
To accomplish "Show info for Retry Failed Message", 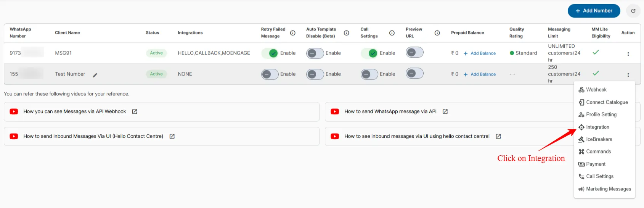I will 293,33.
